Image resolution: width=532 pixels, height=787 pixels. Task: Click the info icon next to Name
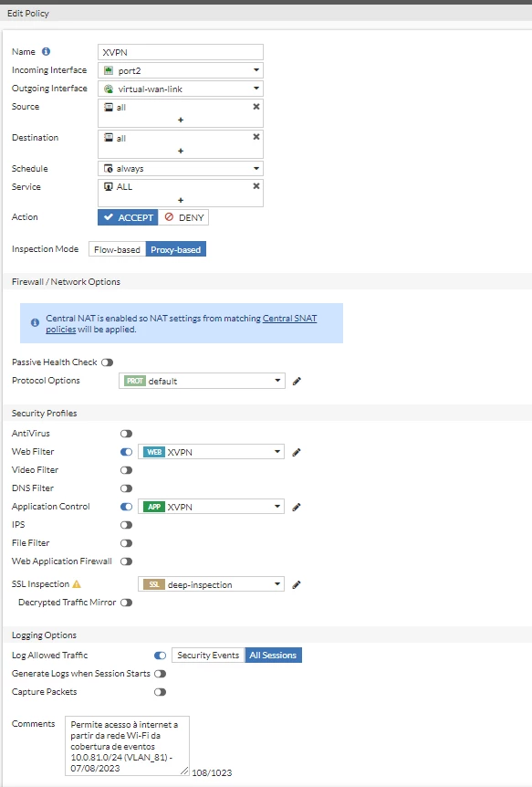(x=46, y=51)
